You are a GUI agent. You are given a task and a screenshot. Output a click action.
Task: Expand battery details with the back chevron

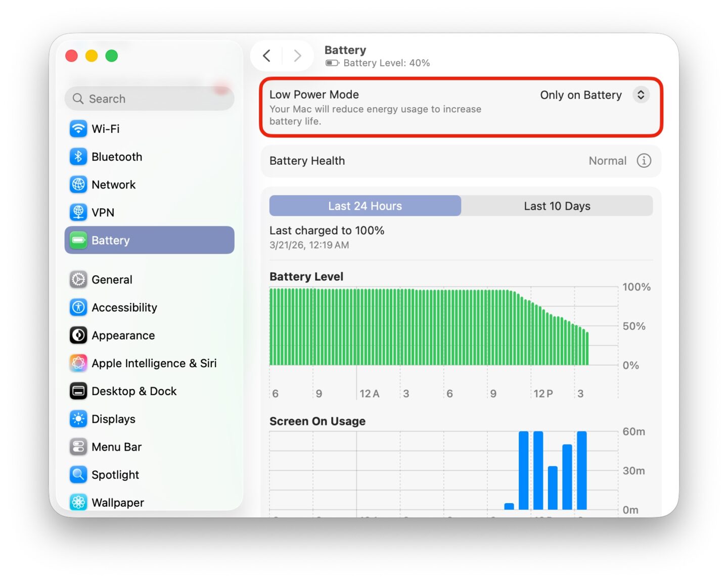(266, 56)
